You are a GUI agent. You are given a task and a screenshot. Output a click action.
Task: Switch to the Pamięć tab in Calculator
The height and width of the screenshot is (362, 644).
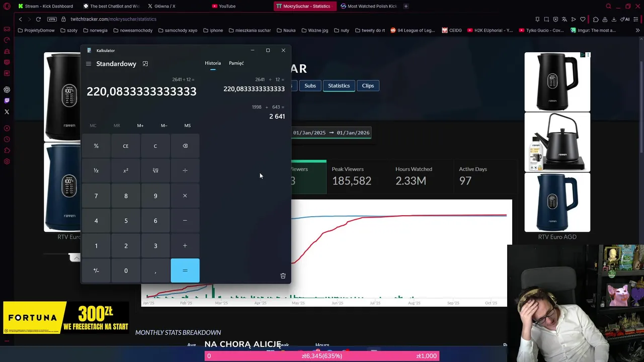pos(236,63)
